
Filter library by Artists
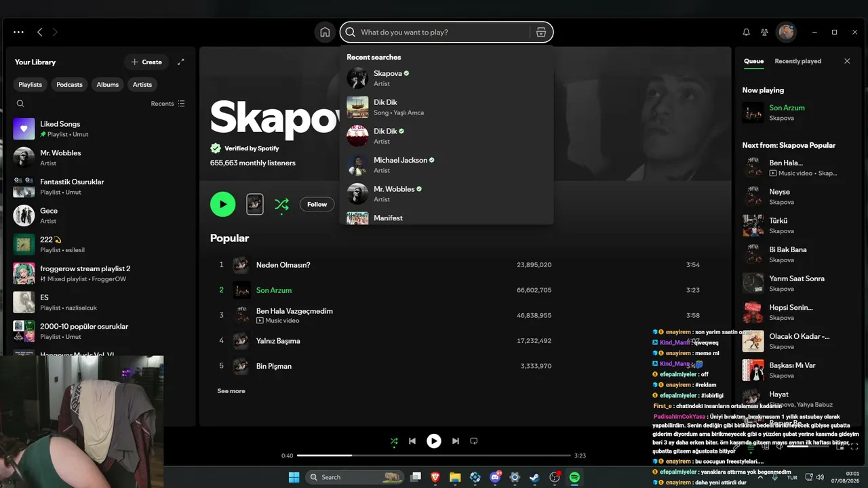(x=142, y=85)
